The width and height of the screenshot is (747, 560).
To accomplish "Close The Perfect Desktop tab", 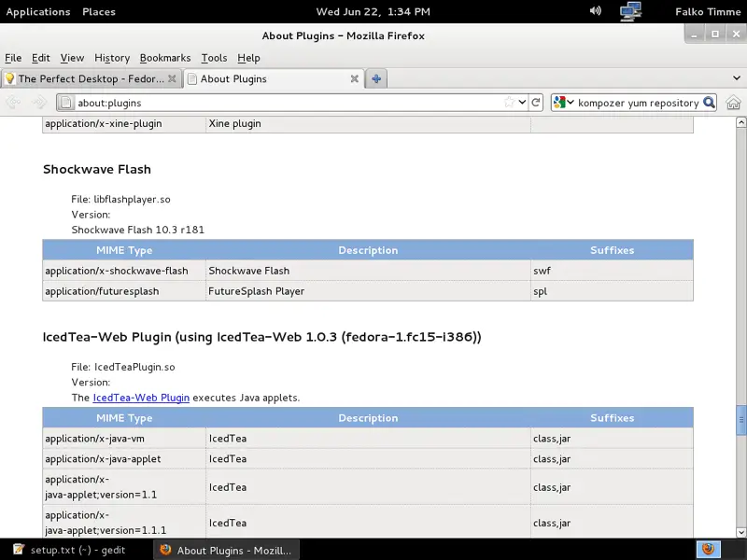I will (172, 79).
